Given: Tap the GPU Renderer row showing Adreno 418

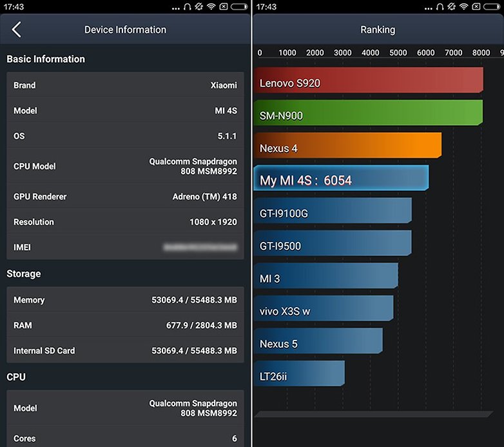Looking at the screenshot, I should (126, 196).
